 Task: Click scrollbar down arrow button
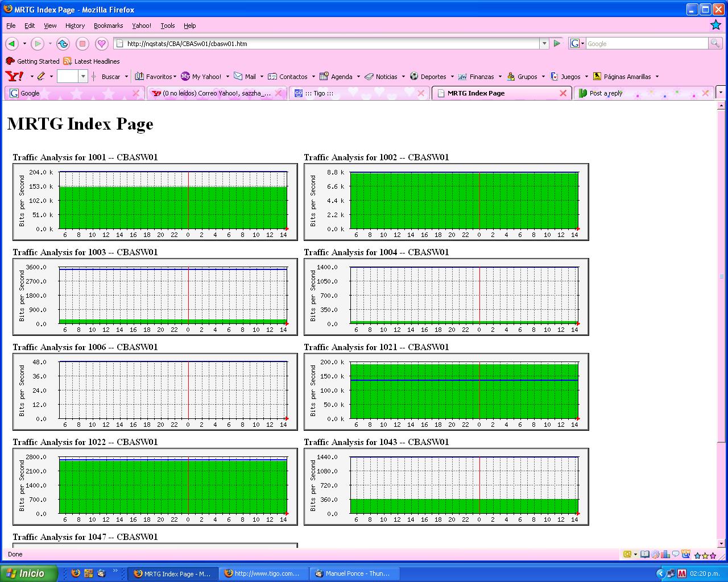[x=722, y=543]
